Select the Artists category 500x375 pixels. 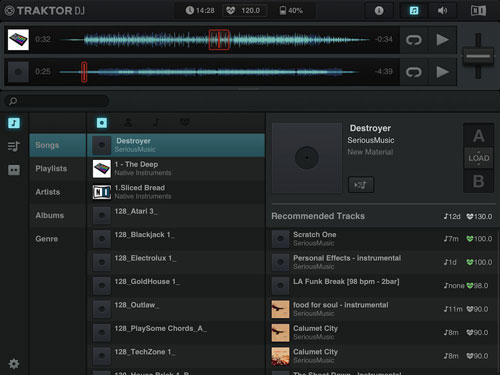coord(58,192)
